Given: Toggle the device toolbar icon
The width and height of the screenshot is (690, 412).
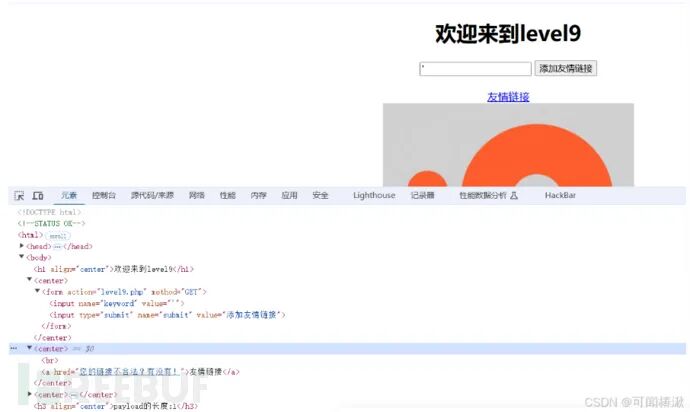Looking at the screenshot, I should [38, 195].
